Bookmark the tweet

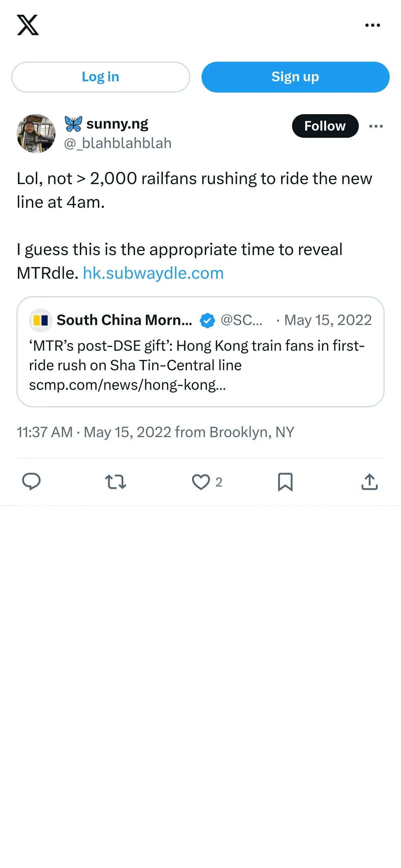[285, 482]
